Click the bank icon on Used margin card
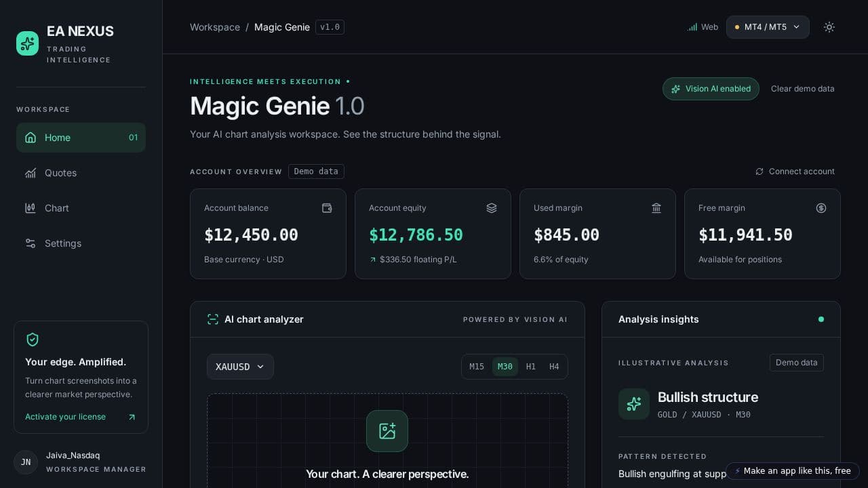This screenshot has height=488, width=868. point(656,208)
